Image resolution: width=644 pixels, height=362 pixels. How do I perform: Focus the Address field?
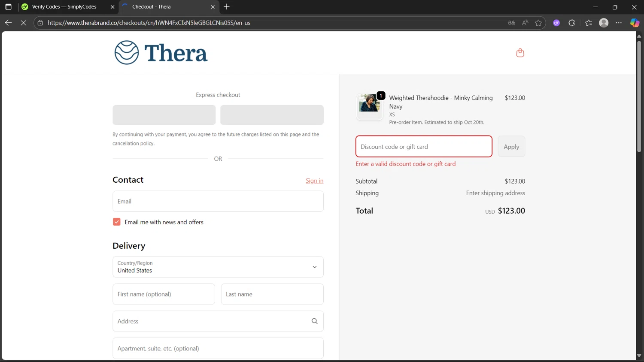pyautogui.click(x=218, y=321)
